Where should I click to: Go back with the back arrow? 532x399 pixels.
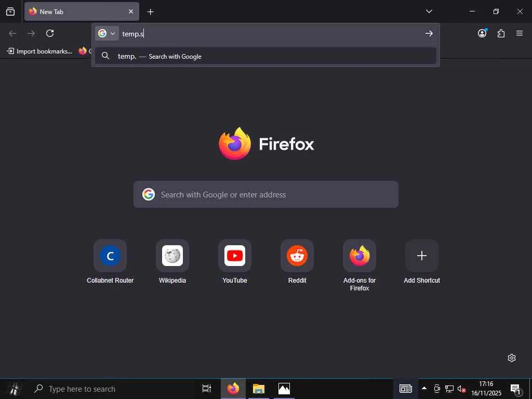point(12,33)
